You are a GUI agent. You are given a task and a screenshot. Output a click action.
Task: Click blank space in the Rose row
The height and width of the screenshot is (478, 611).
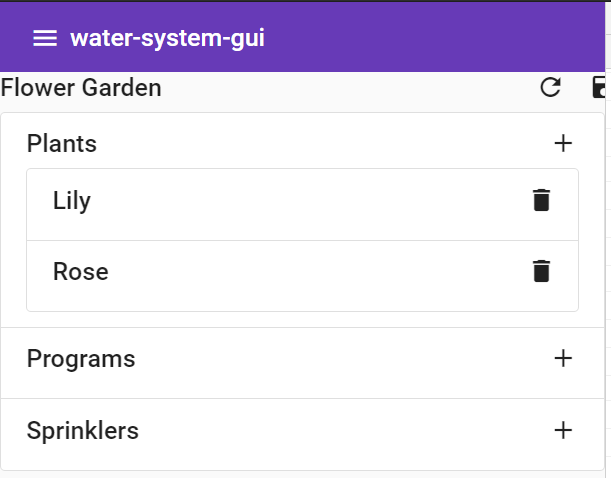[x=300, y=271]
